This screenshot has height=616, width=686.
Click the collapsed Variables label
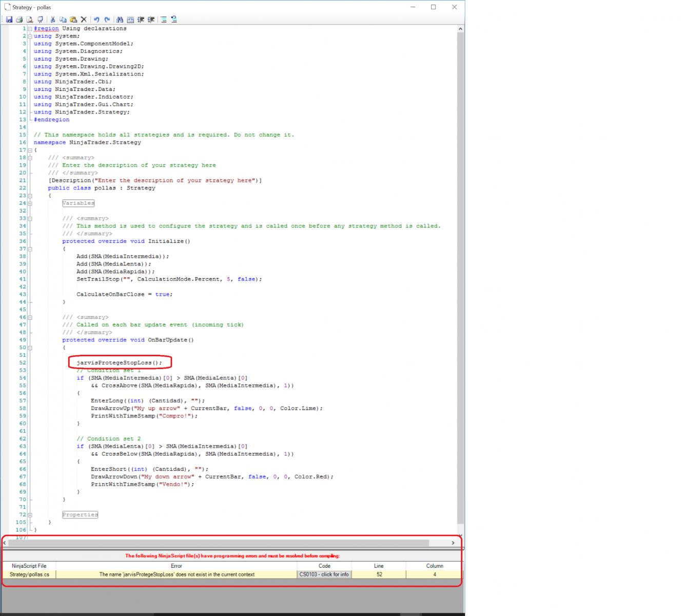click(x=79, y=203)
